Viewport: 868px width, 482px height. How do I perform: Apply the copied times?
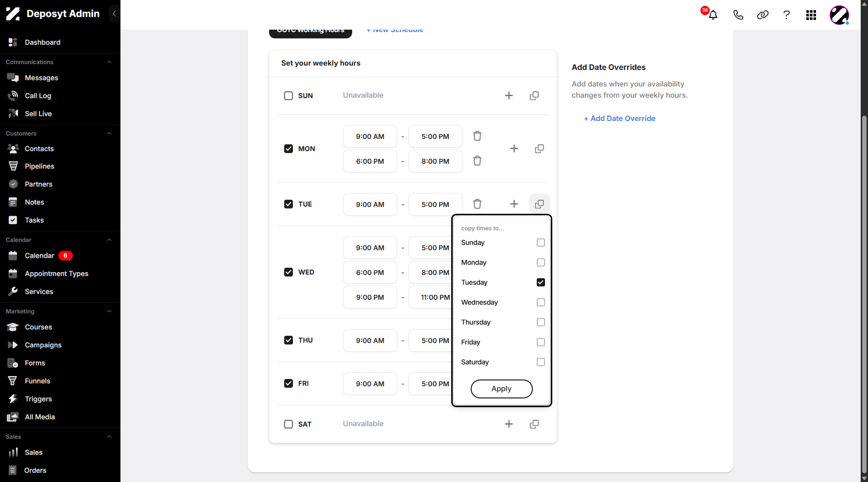point(502,389)
